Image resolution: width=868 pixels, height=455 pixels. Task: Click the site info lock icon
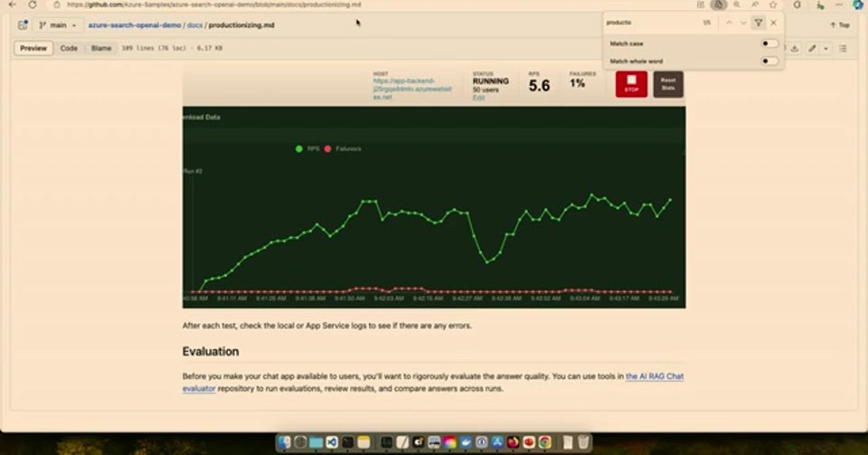(x=56, y=5)
